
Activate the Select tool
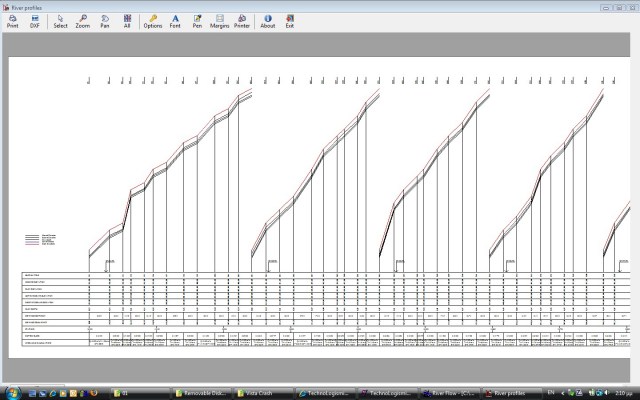[60, 21]
